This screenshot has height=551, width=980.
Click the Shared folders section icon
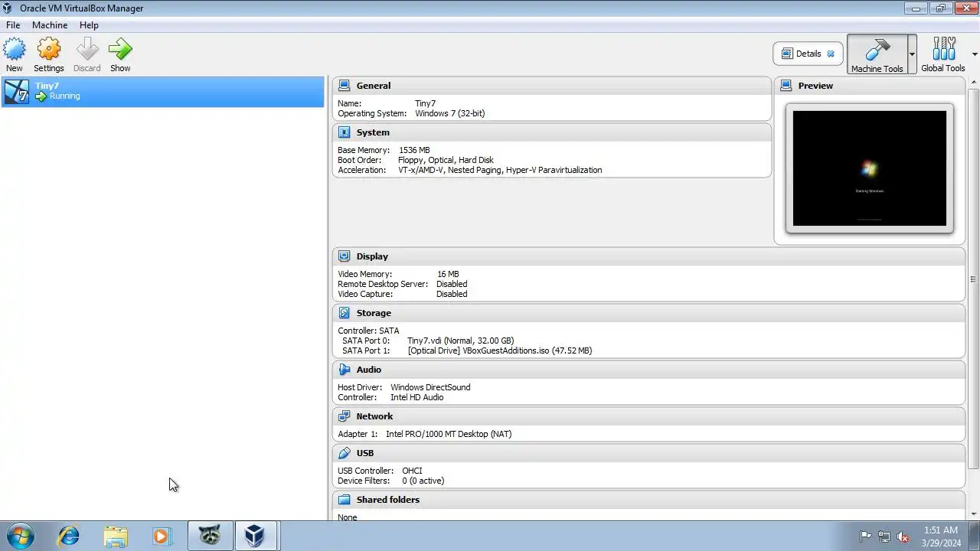tap(344, 500)
